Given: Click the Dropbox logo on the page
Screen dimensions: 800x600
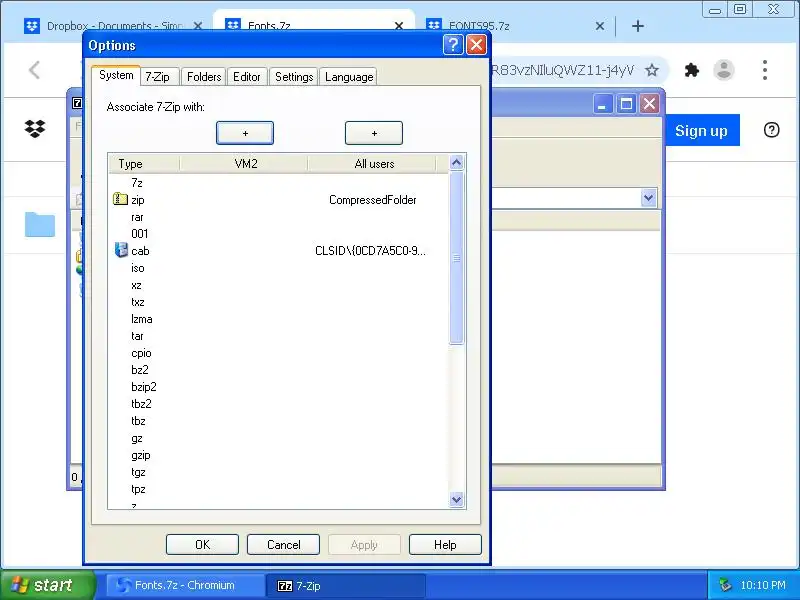Looking at the screenshot, I should point(35,129).
